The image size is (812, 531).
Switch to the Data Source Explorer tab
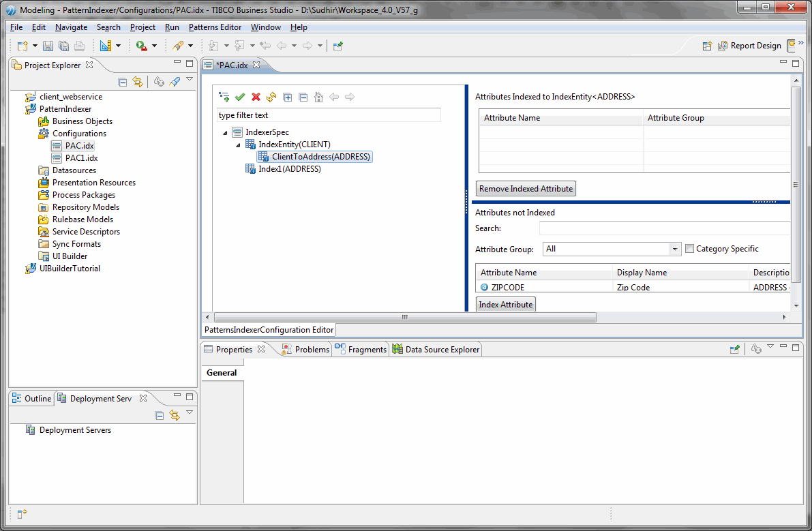click(436, 349)
